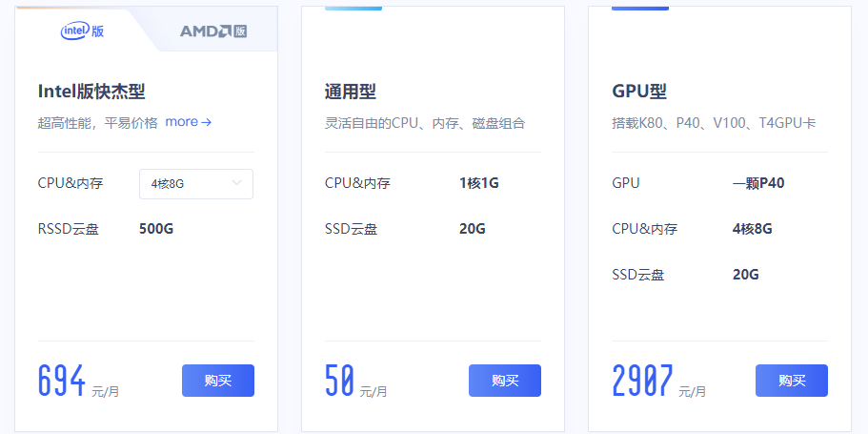Click the 灵活自由的CPU、内存、磁盘组合 description
The image size is (868, 434).
click(425, 122)
